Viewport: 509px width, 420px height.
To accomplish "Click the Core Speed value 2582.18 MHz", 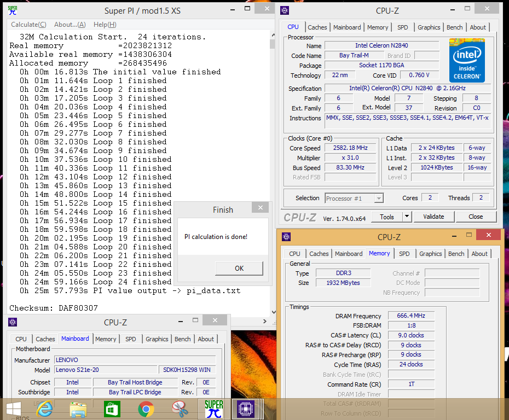I will (x=350, y=148).
